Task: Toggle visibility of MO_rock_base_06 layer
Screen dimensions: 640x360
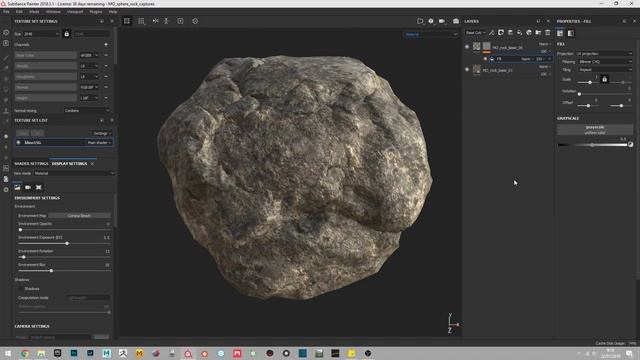Action: pos(467,47)
